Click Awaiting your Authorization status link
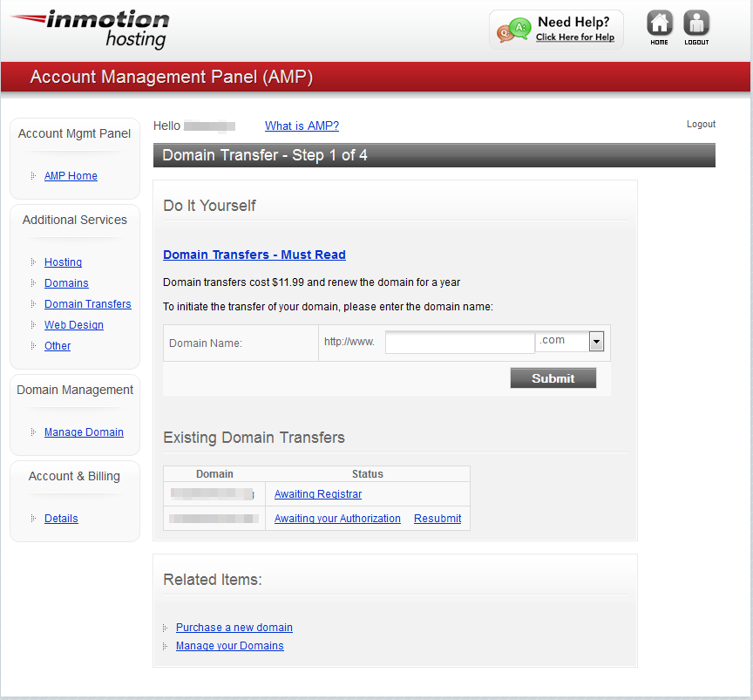753x700 pixels. click(x=337, y=519)
